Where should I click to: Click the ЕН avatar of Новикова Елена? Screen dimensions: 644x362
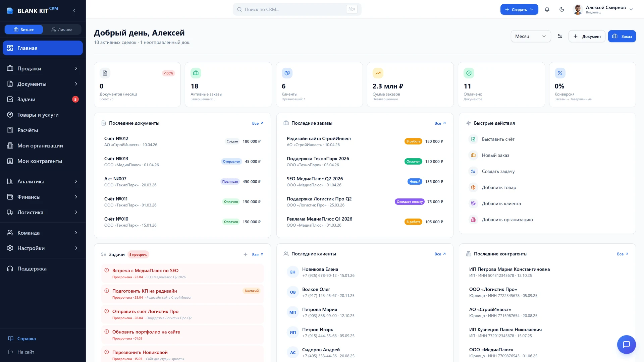[x=293, y=272]
